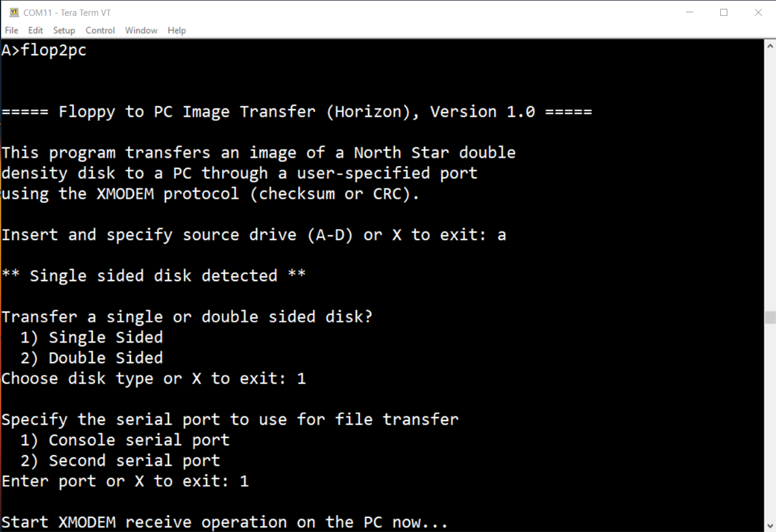The image size is (776, 532).
Task: Click the COM11 - Tera Term VT title text
Action: [67, 12]
